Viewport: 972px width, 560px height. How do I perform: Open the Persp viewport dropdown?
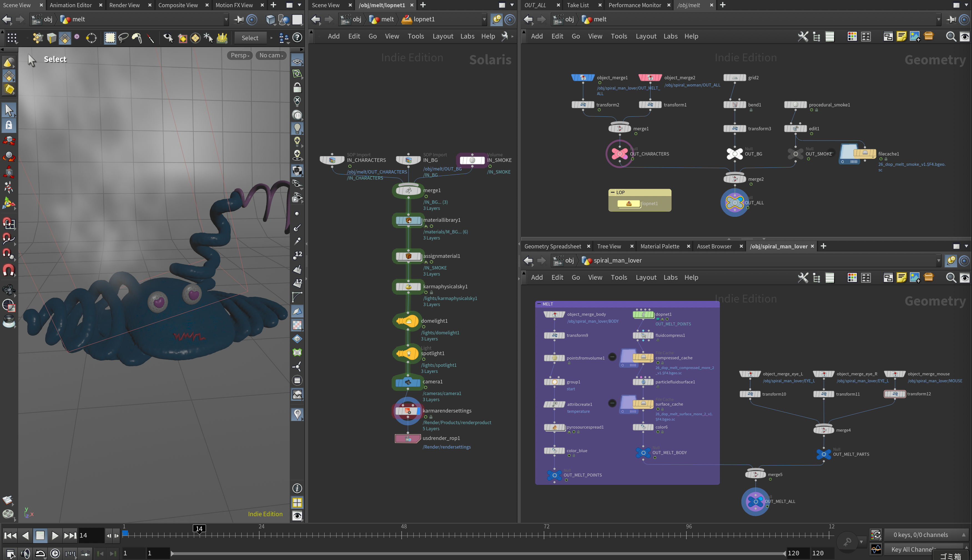click(x=240, y=55)
